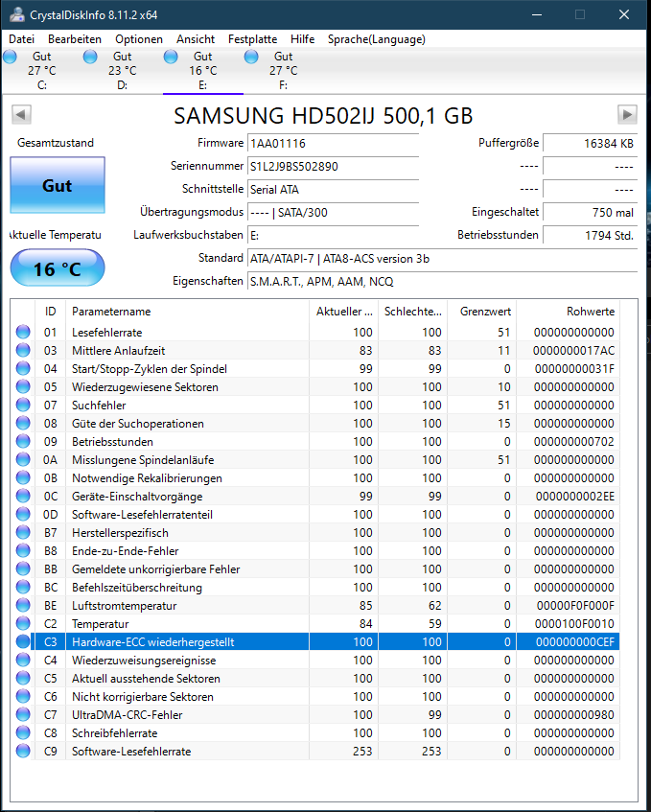Open the Hilfe menu

(x=302, y=39)
